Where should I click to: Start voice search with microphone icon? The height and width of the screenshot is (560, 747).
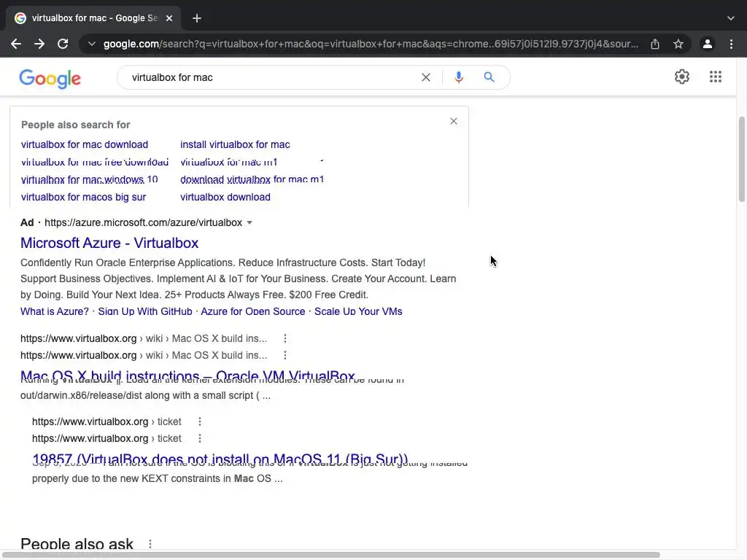[459, 77]
